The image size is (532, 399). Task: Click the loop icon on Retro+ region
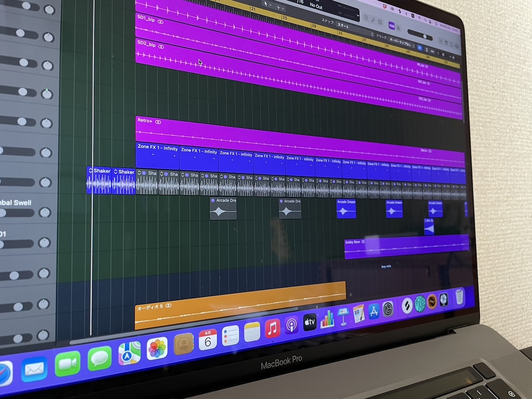[x=158, y=122]
